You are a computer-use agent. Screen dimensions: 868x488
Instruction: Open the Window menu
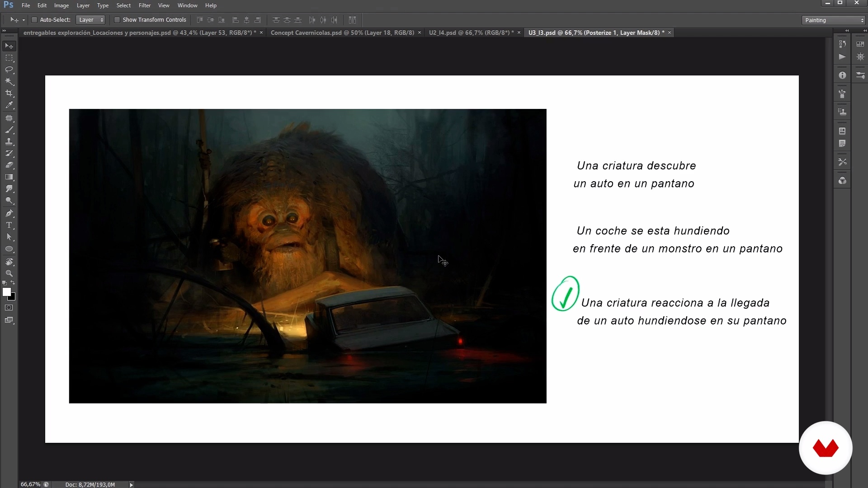click(188, 5)
